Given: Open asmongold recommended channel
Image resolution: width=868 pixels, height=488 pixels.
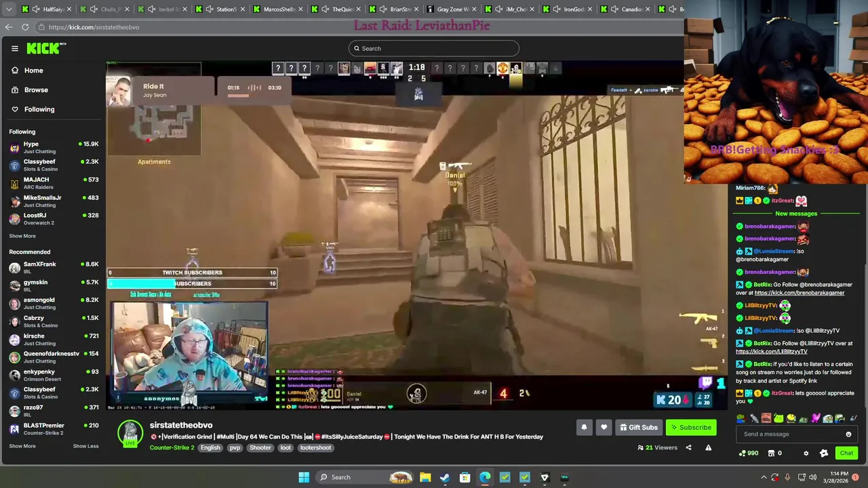Looking at the screenshot, I should pyautogui.click(x=54, y=303).
